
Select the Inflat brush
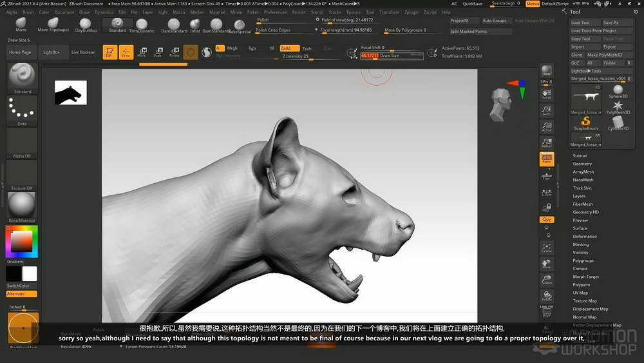pyautogui.click(x=195, y=26)
